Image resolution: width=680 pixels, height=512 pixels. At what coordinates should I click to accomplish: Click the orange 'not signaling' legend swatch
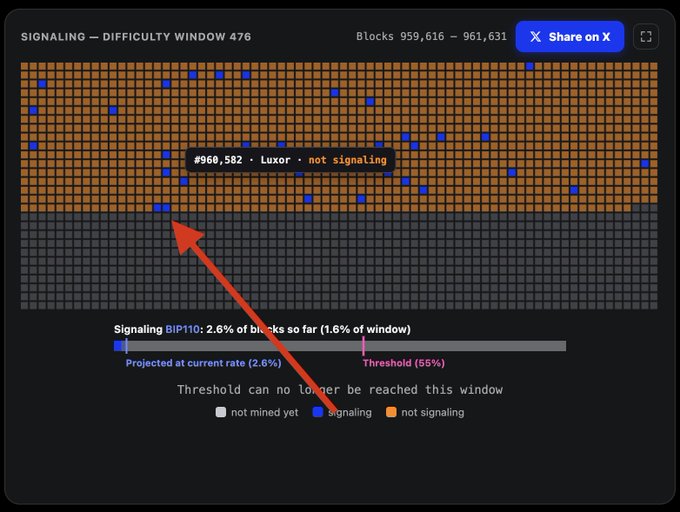[391, 412]
